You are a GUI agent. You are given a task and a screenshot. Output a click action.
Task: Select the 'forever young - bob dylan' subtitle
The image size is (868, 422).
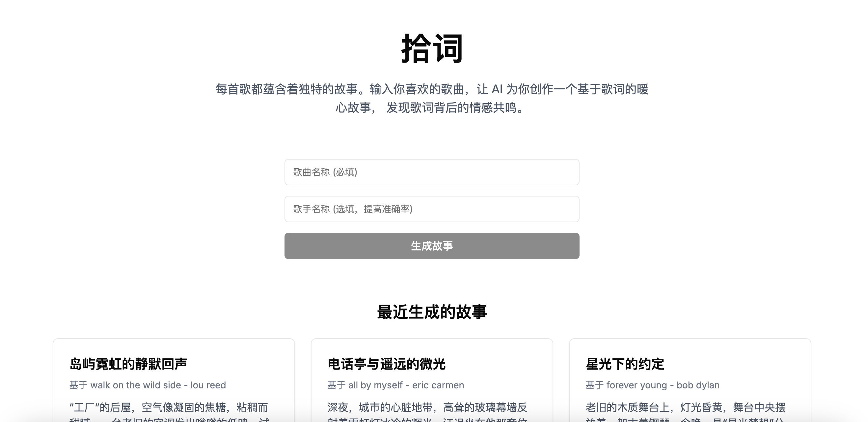pos(663,385)
